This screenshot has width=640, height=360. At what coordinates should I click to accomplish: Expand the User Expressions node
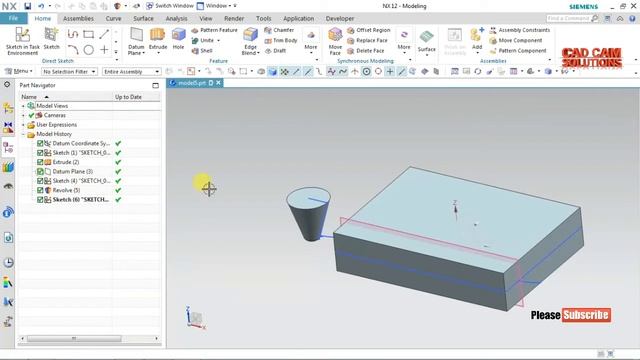23,124
